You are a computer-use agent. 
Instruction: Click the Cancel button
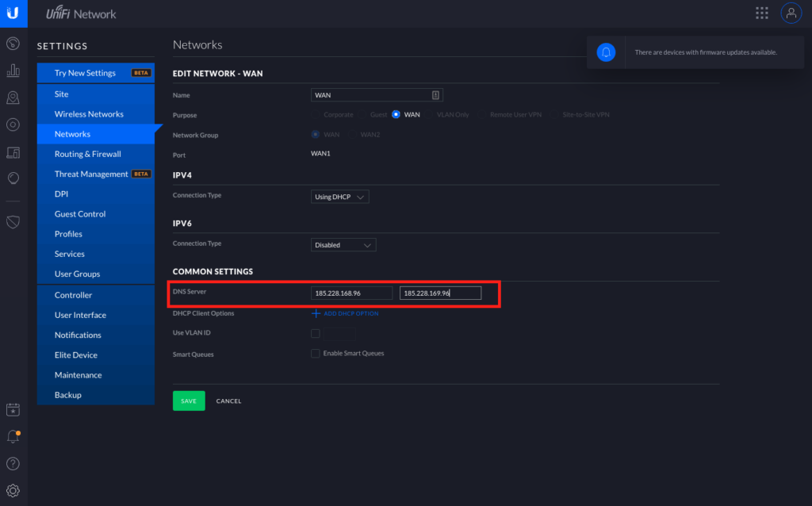point(228,401)
